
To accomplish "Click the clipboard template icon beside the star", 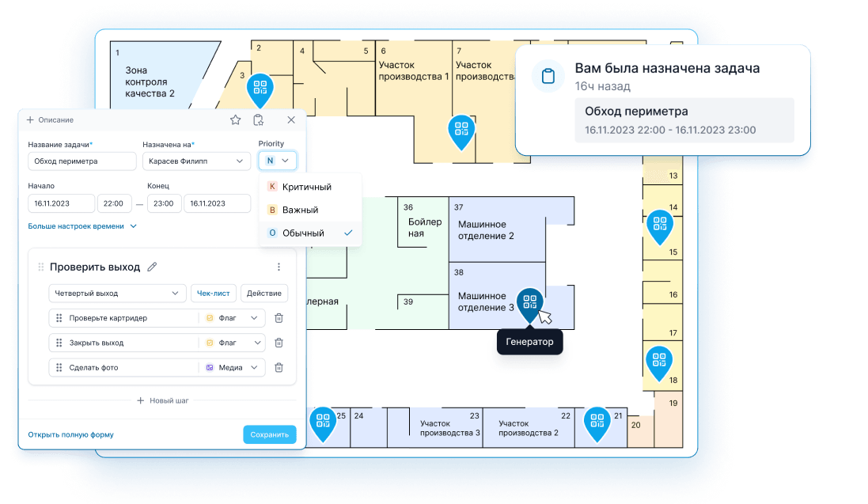I will click(258, 120).
